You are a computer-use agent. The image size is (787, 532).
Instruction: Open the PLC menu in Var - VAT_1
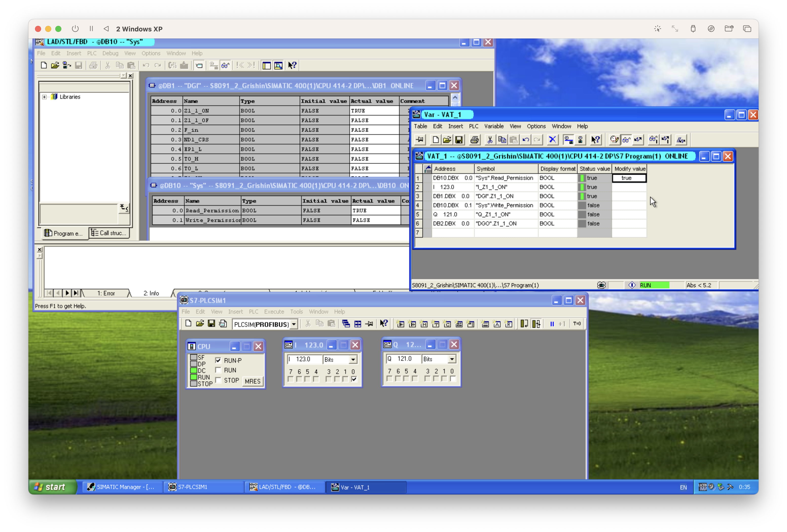pyautogui.click(x=473, y=126)
